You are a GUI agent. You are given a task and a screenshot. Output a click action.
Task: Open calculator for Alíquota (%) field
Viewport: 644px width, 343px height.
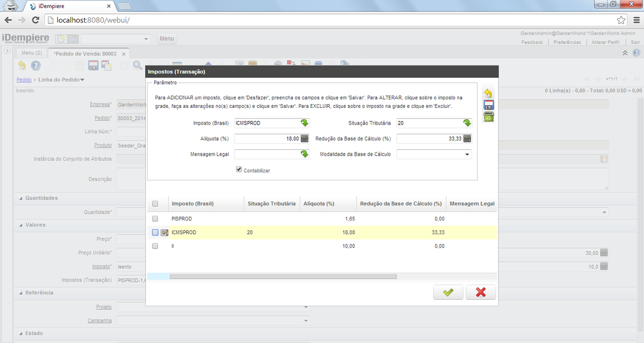(305, 138)
